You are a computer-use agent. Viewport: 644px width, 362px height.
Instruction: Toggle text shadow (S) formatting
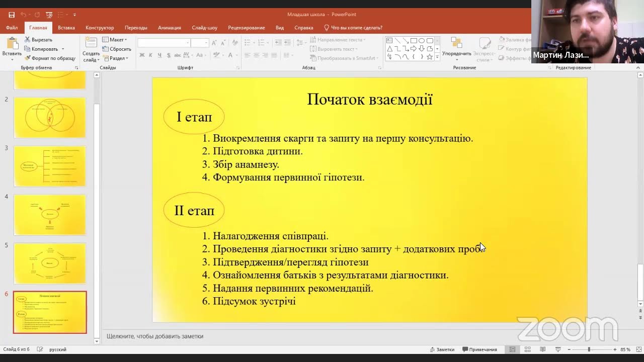click(168, 55)
